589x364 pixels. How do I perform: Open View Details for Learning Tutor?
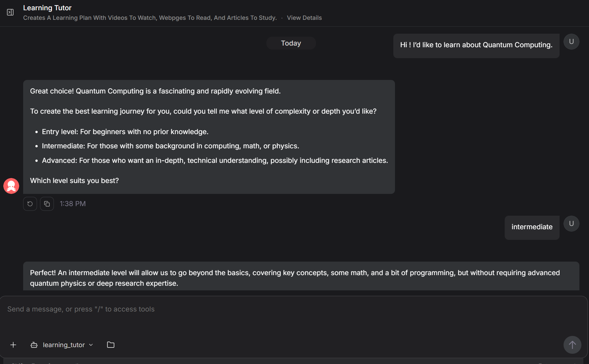pos(304,18)
